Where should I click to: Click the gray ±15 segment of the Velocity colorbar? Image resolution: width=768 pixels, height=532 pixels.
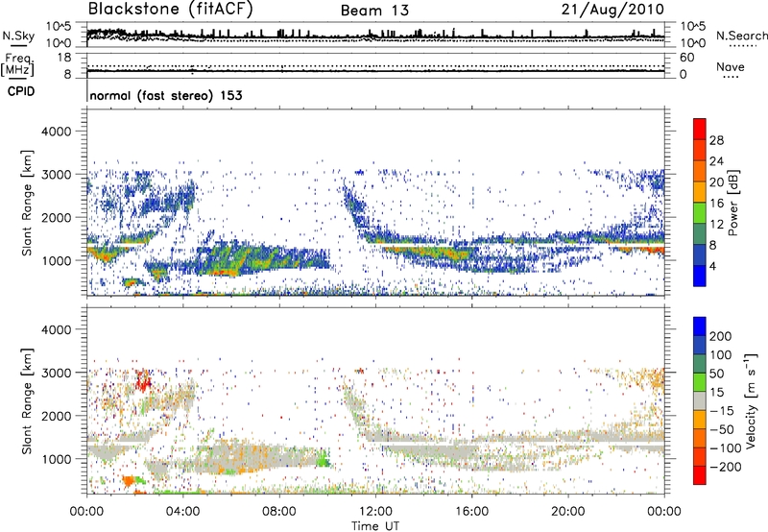click(x=700, y=400)
